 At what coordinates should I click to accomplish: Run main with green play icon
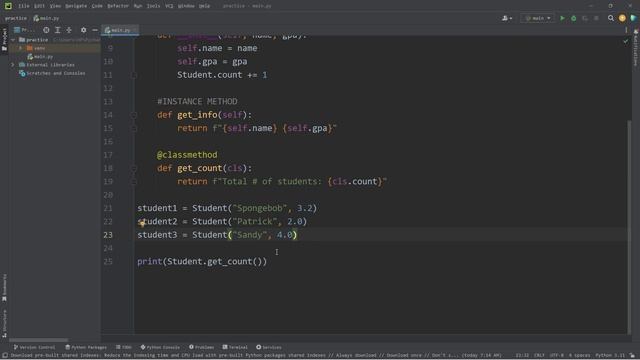point(562,18)
